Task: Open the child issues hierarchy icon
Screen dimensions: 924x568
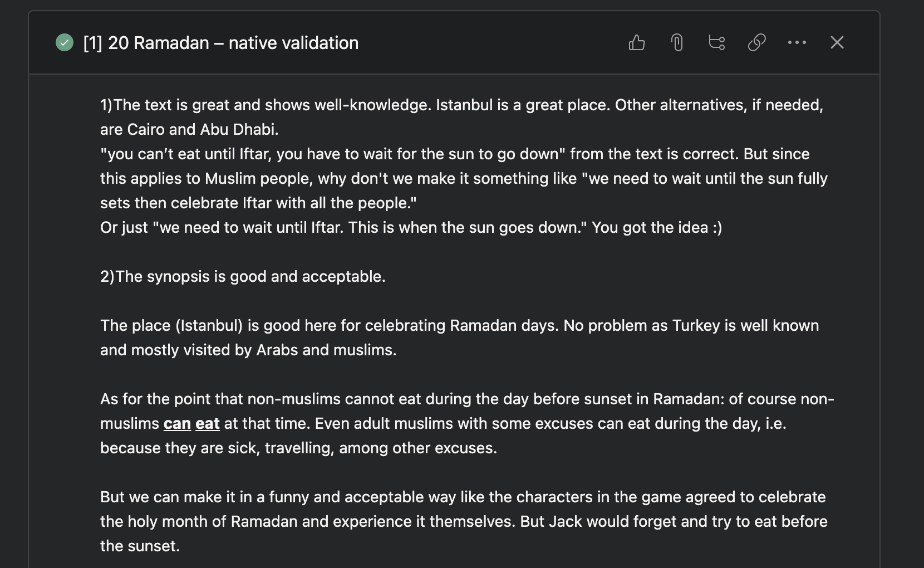Action: click(717, 42)
